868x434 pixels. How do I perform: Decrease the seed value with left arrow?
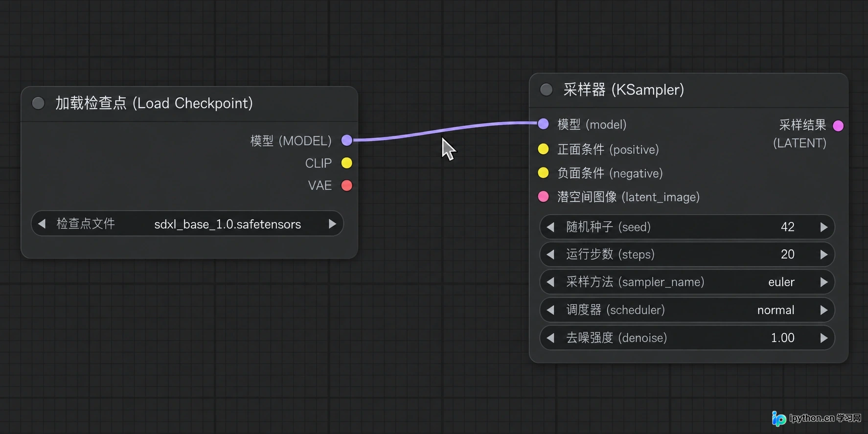pyautogui.click(x=550, y=227)
